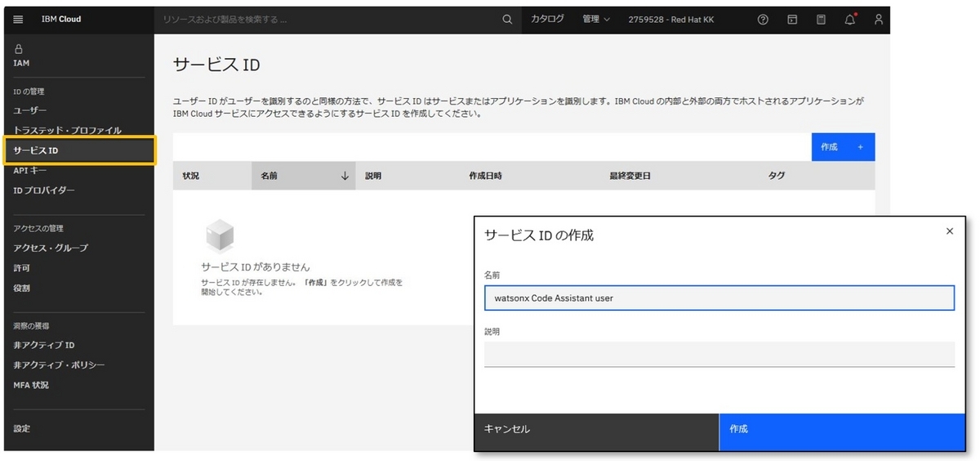Screen dimensions: 980x461
Task: Click the 説明 input field in dialog
Action: 719,354
